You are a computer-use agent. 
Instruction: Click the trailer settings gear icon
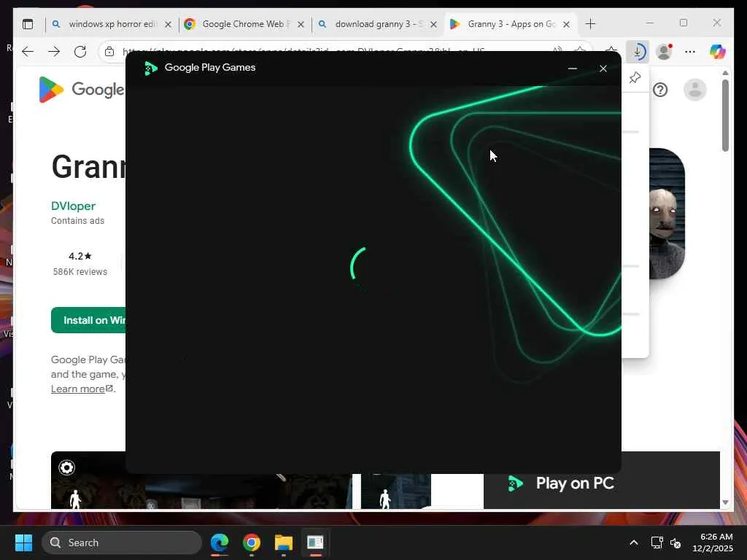pyautogui.click(x=66, y=467)
